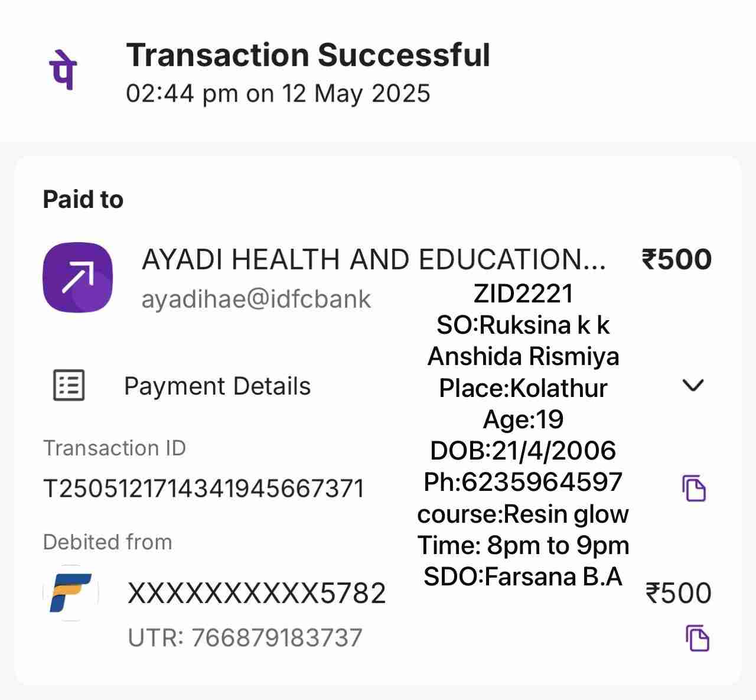The height and width of the screenshot is (700, 756).
Task: Click the phone number Ph:6235964597
Action: (x=523, y=482)
